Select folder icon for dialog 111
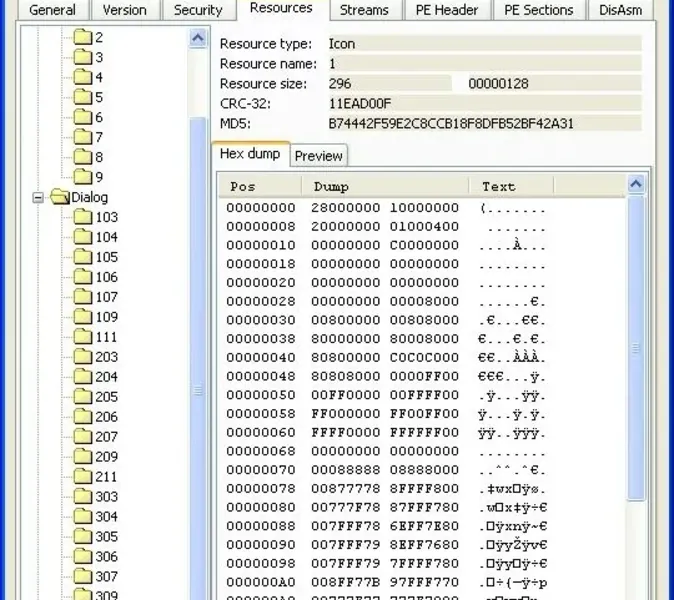This screenshot has width=674, height=600. [x=83, y=337]
